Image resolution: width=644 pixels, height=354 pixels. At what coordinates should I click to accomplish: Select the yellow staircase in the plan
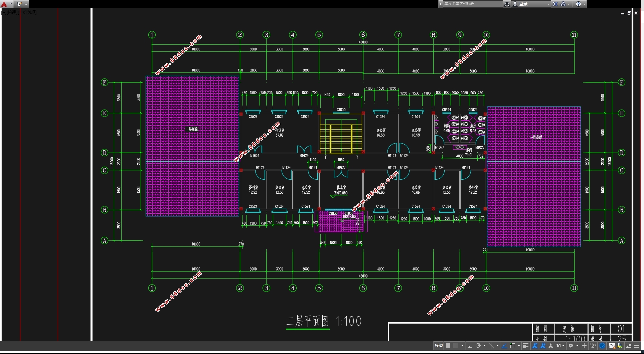pyautogui.click(x=341, y=134)
